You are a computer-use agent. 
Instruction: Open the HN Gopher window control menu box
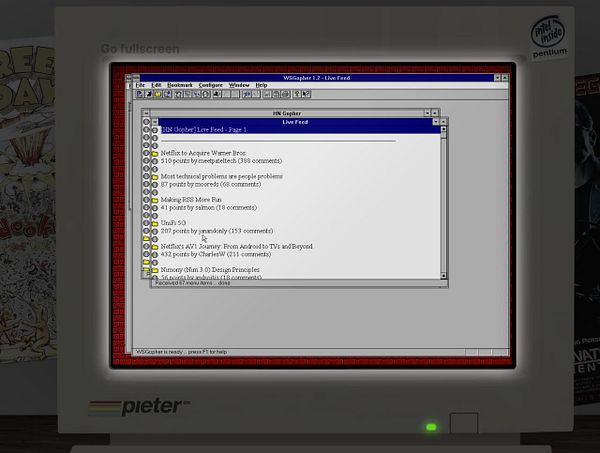(146, 113)
